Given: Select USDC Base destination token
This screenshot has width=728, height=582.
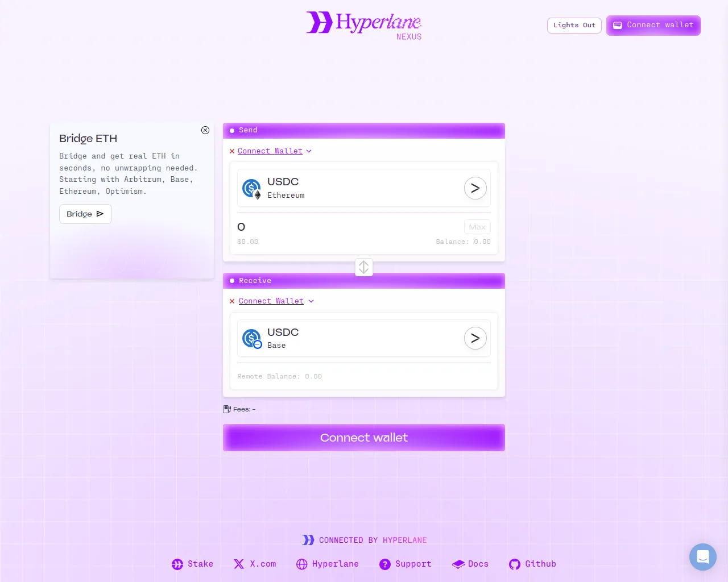Looking at the screenshot, I should [x=364, y=338].
